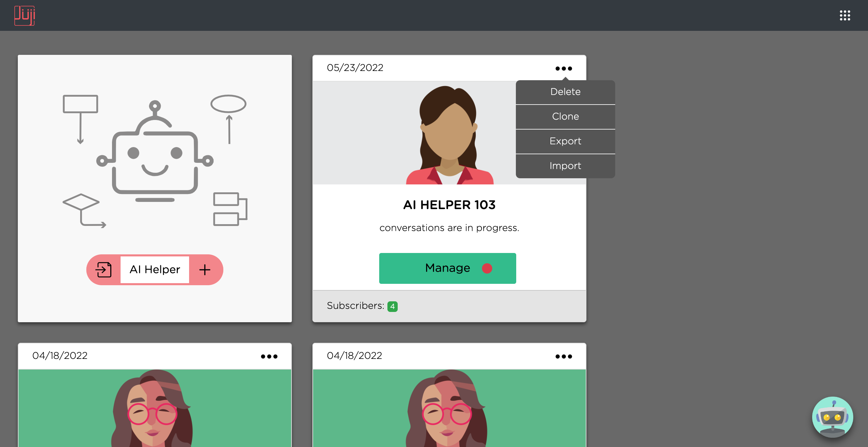Viewport: 868px width, 447px height.
Task: Click the subscribers count badge showing 4
Action: click(393, 306)
